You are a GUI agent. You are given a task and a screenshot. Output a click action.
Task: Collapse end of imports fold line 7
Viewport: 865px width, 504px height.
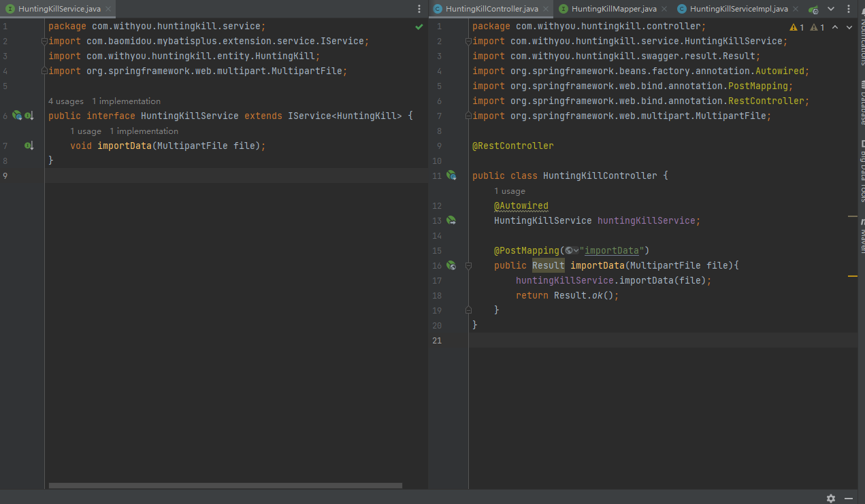pos(468,116)
